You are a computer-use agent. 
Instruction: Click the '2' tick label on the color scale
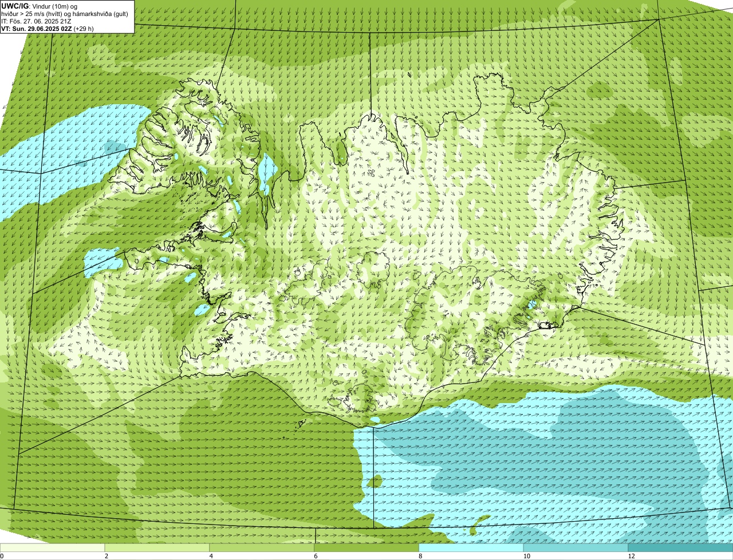107,557
